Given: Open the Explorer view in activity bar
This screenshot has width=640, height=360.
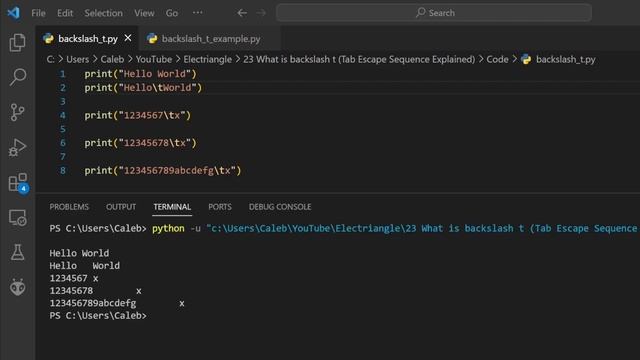Looking at the screenshot, I should (x=17, y=42).
